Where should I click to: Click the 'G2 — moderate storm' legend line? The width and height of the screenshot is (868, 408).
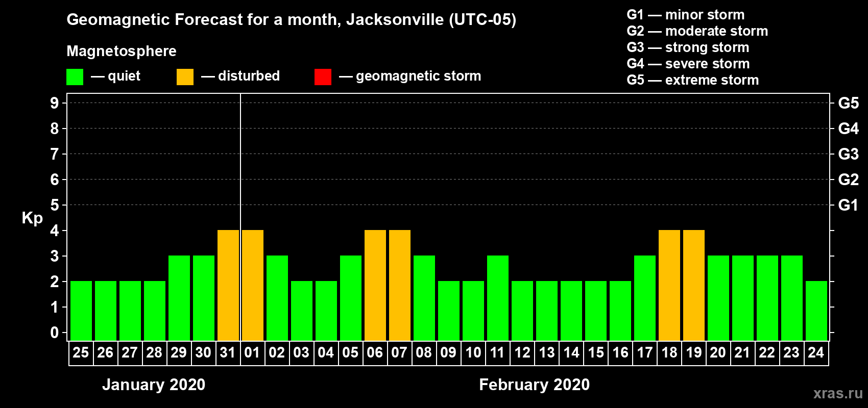pos(697,31)
